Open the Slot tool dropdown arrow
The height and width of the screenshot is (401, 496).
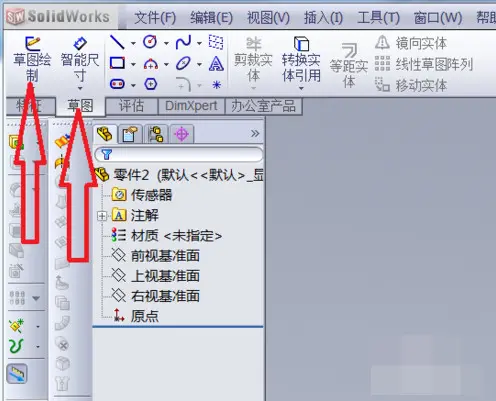(x=133, y=86)
